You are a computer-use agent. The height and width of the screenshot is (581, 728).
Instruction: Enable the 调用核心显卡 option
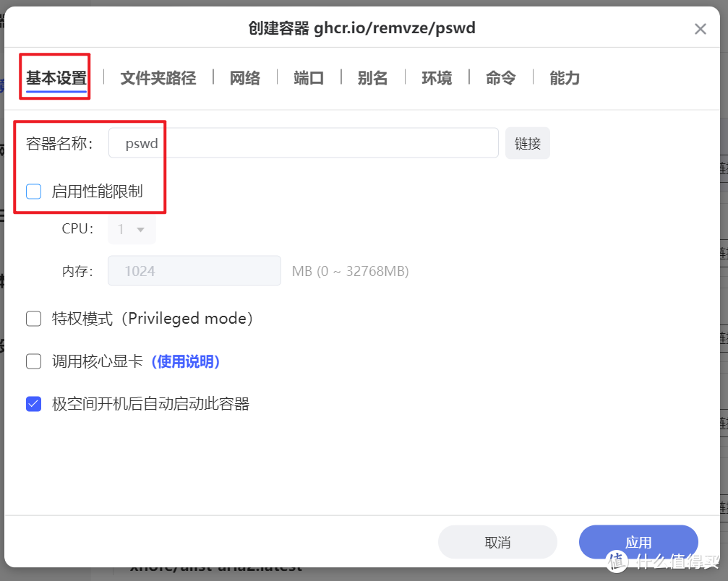pyautogui.click(x=33, y=361)
